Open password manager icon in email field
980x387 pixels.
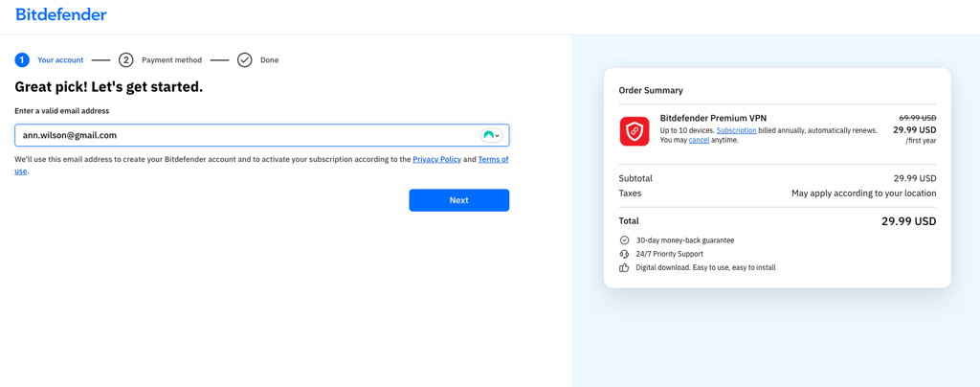click(x=491, y=135)
